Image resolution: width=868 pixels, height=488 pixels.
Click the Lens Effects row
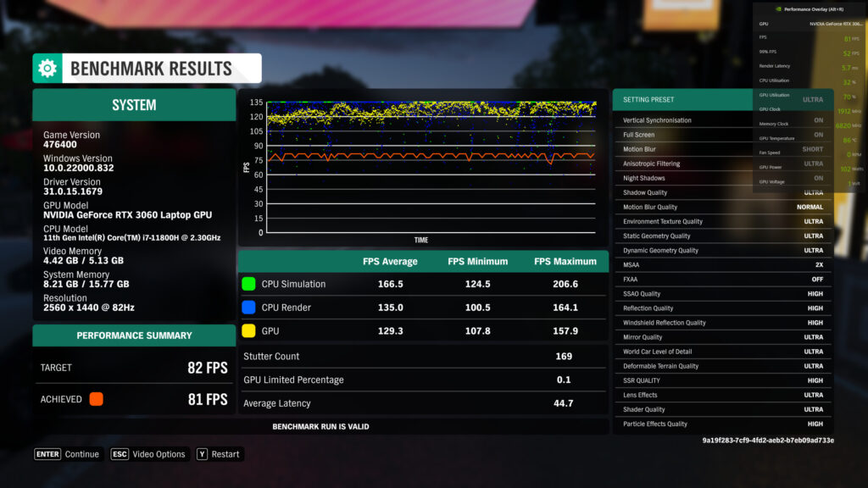[x=723, y=395]
